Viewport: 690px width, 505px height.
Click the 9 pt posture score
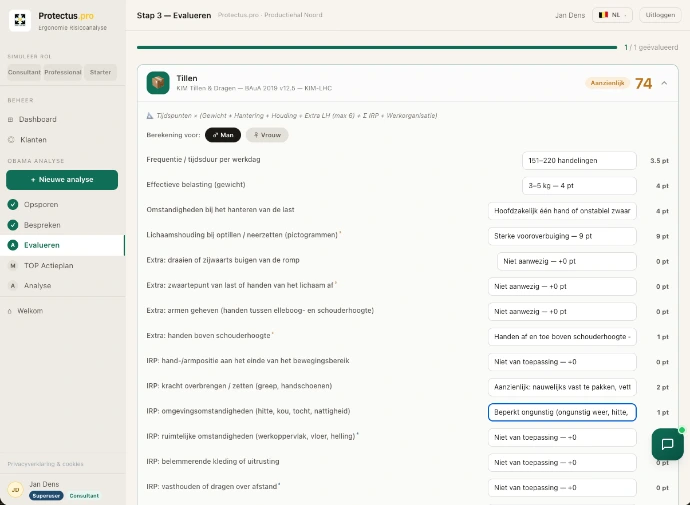(662, 236)
